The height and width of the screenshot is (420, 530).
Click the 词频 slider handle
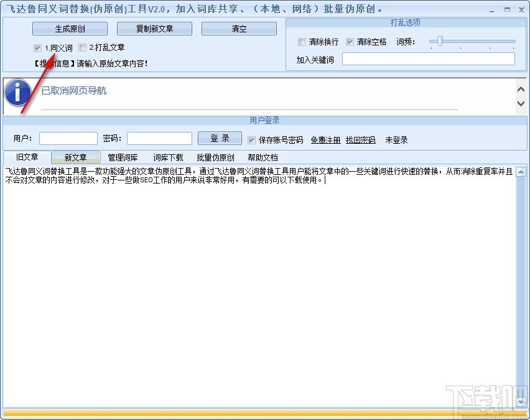point(439,41)
